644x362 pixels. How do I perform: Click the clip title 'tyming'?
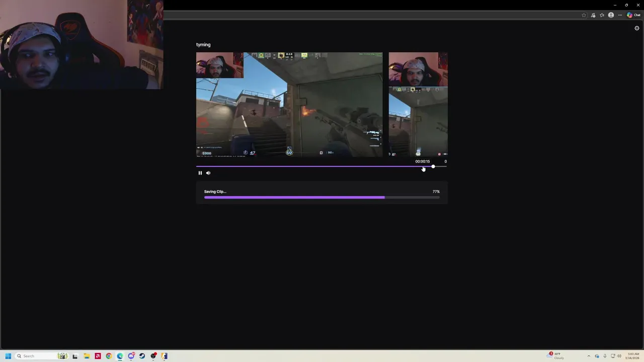203,45
